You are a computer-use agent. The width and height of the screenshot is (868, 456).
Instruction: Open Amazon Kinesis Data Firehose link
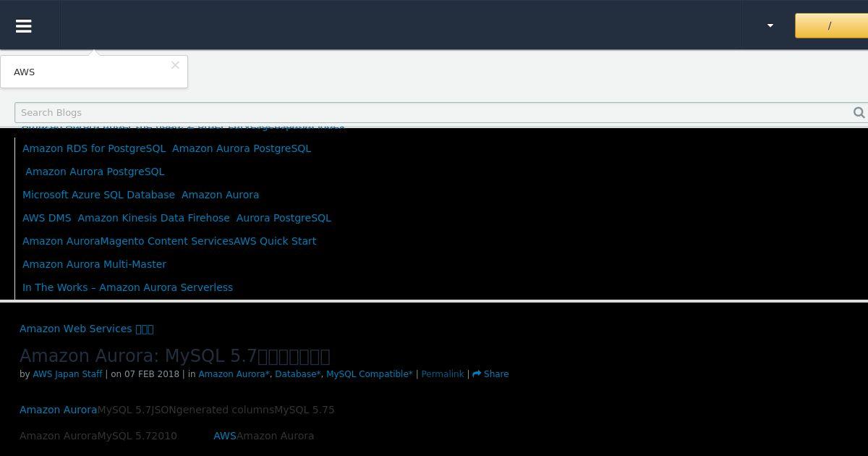click(153, 218)
